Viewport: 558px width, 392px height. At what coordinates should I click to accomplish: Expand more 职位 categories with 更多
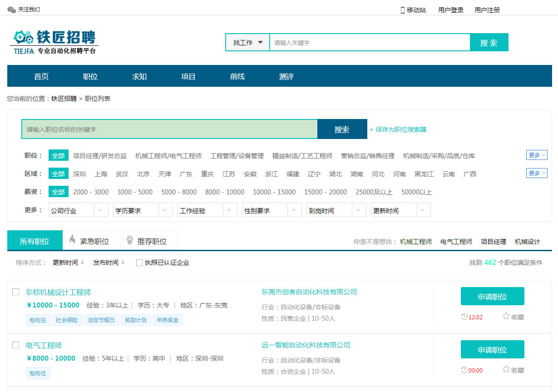[x=537, y=155]
